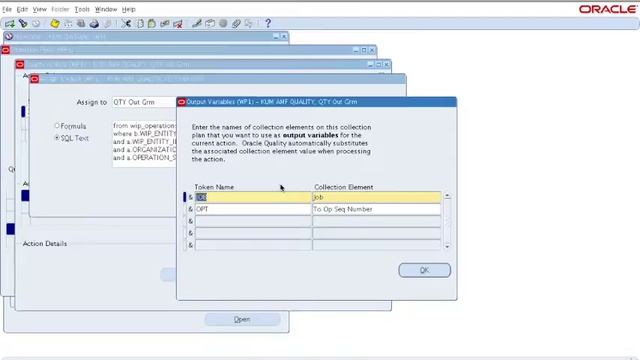Click the JOB token name field
This screenshot has height=360, width=640.
(253, 197)
